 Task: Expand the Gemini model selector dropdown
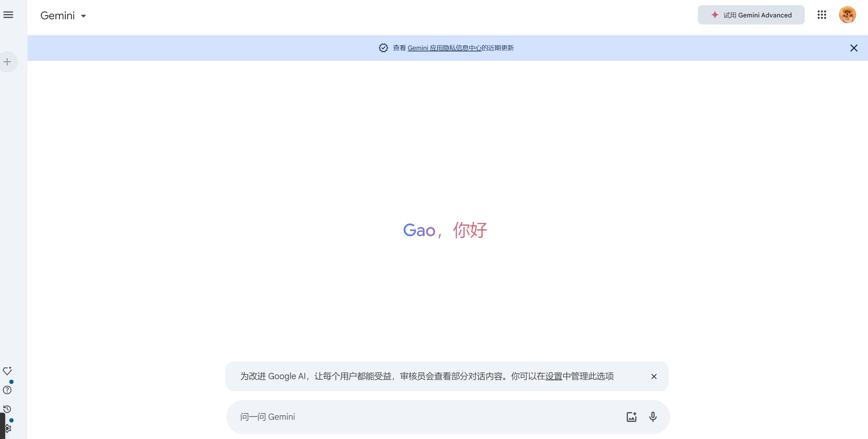coord(84,16)
